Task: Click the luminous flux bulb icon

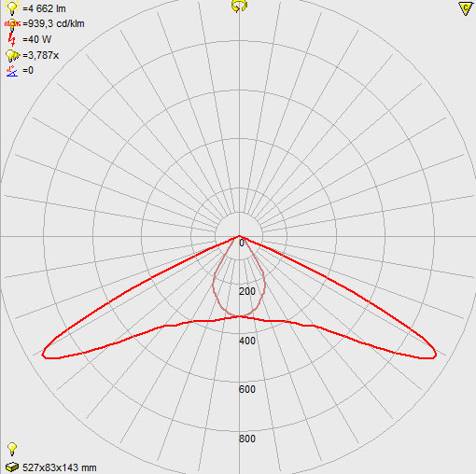Action: click(x=12, y=7)
